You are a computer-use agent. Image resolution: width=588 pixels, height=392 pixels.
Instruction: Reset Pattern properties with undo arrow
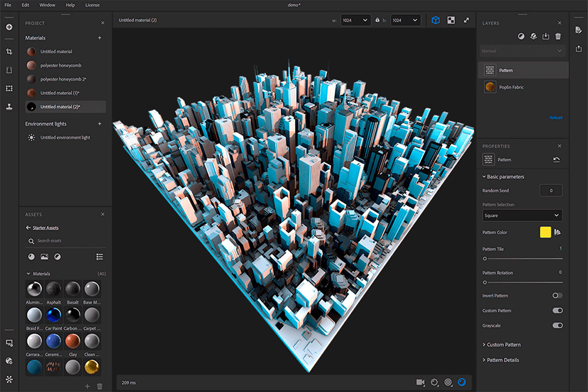click(x=557, y=160)
